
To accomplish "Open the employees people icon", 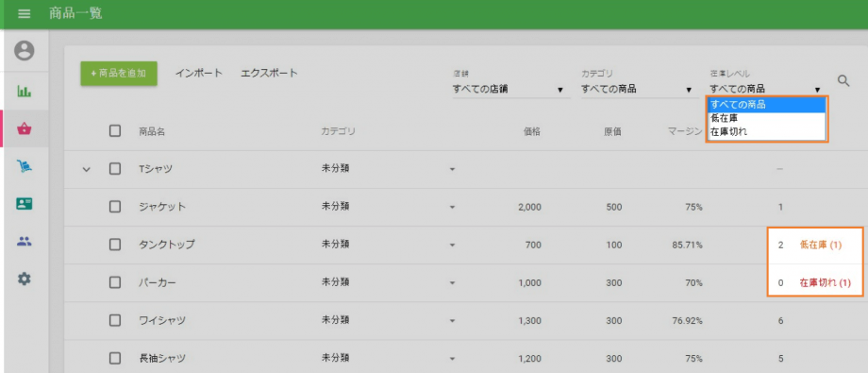I will 24,241.
